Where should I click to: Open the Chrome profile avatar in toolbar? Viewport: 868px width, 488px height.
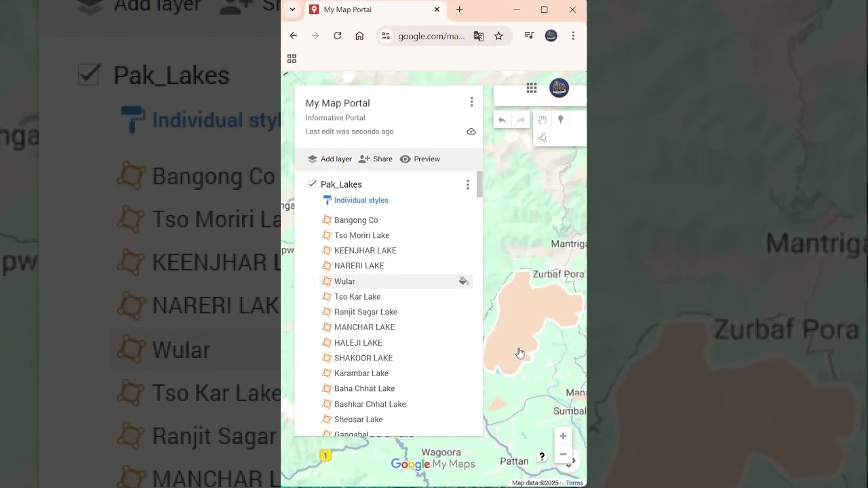point(551,36)
